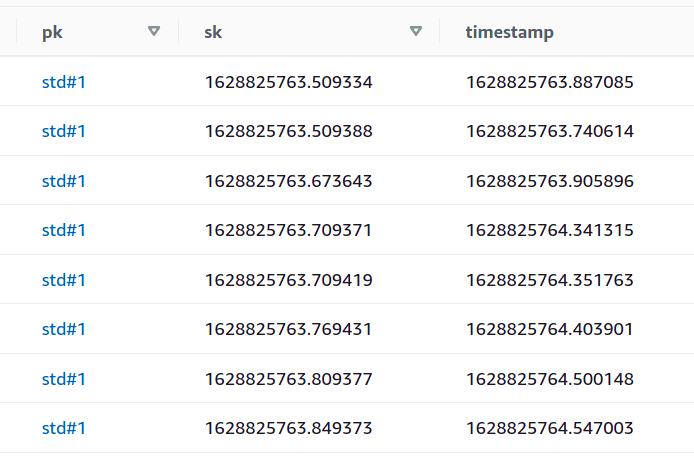The width and height of the screenshot is (694, 456).
Task: Select sk value 1628825763.509334 cell
Action: point(288,82)
